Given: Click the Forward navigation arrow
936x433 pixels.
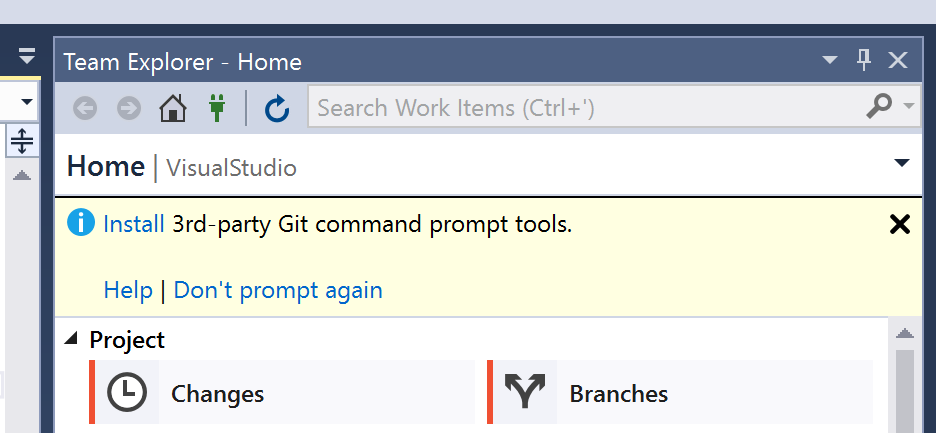Looking at the screenshot, I should (x=128, y=109).
